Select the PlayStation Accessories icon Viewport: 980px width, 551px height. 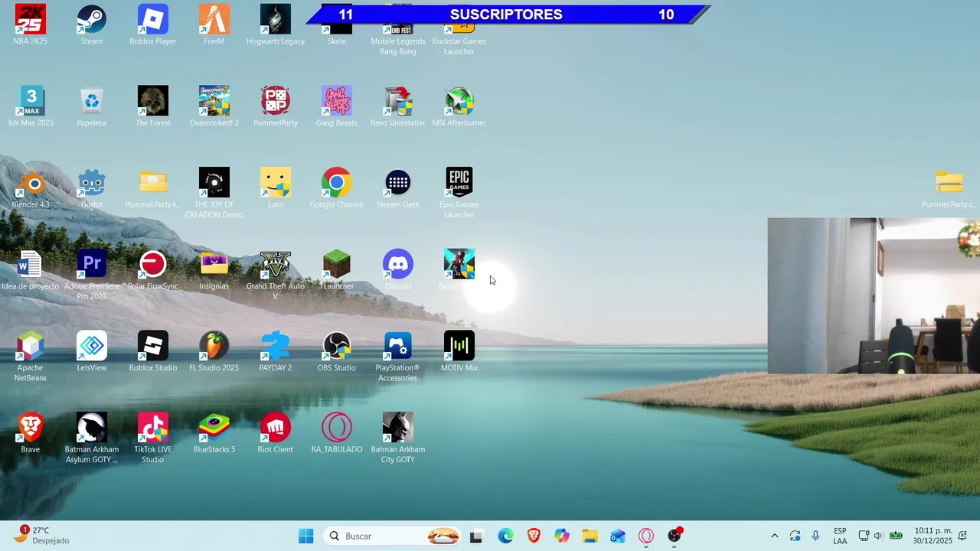[x=398, y=346]
